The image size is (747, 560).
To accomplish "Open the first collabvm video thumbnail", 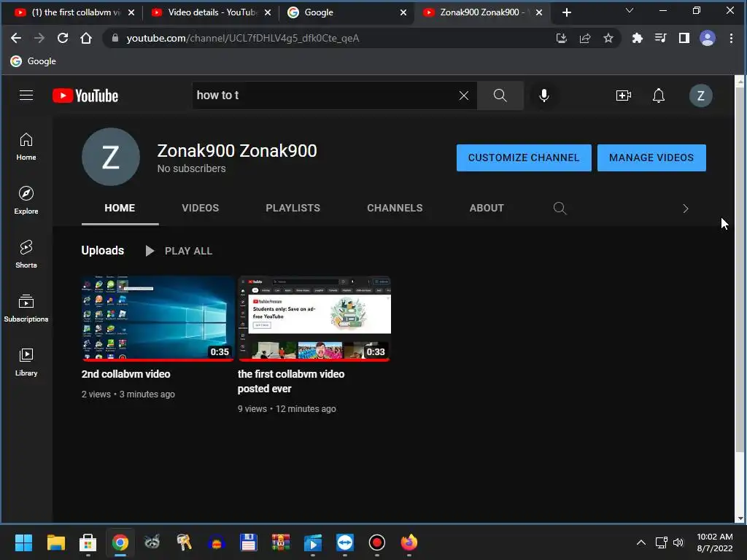I will tap(314, 318).
